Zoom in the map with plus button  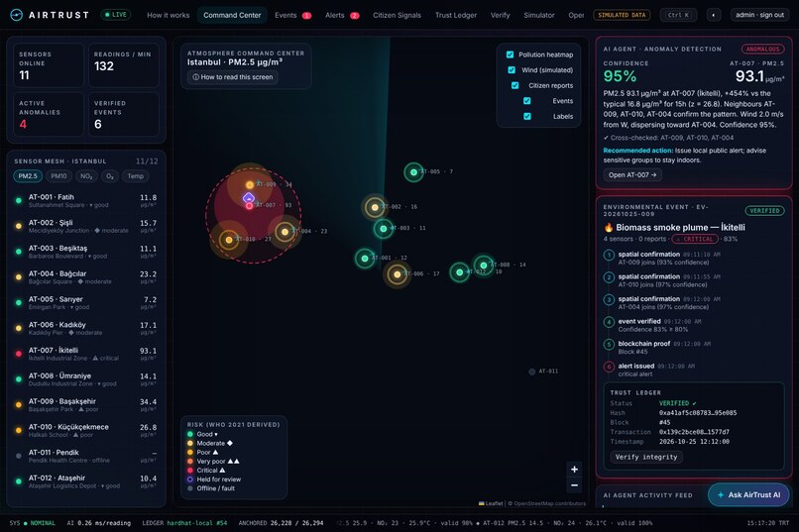[574, 470]
